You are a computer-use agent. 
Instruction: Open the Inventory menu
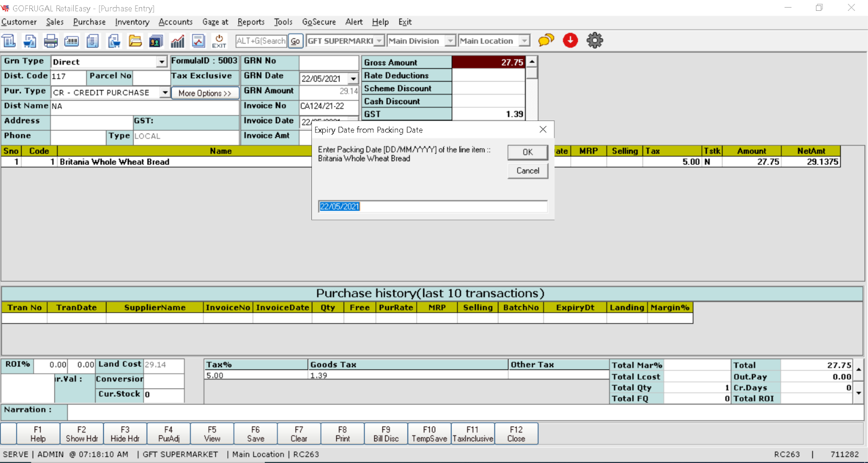[132, 22]
